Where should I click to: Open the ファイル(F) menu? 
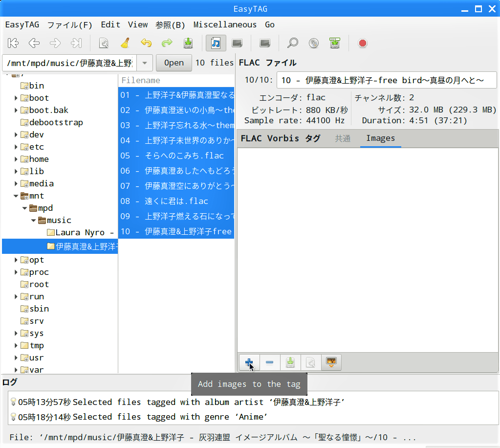point(69,24)
